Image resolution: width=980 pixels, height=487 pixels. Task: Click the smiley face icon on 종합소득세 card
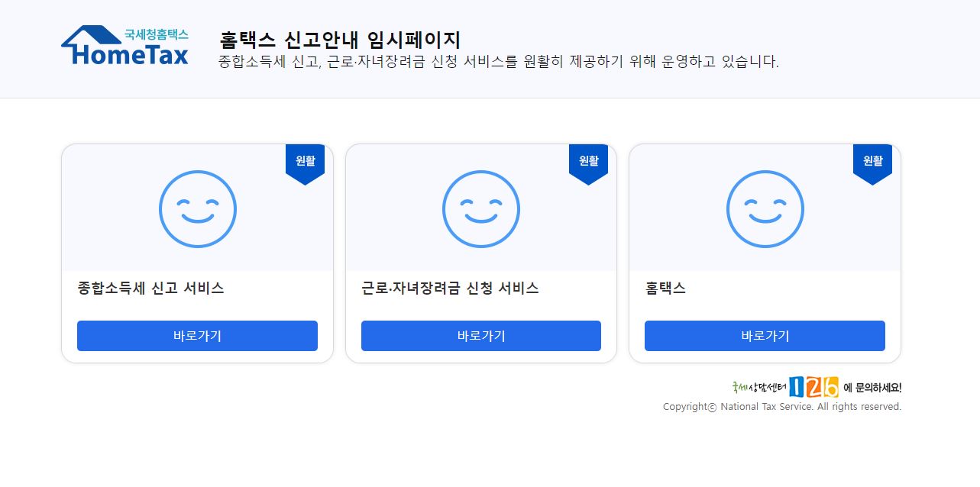pos(197,208)
